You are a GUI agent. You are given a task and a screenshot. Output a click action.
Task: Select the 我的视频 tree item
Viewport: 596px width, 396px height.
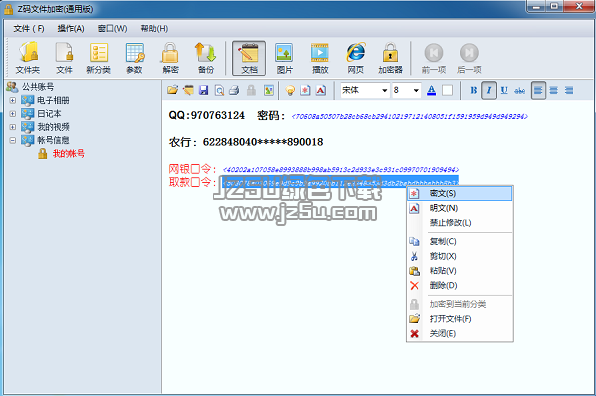click(x=53, y=127)
